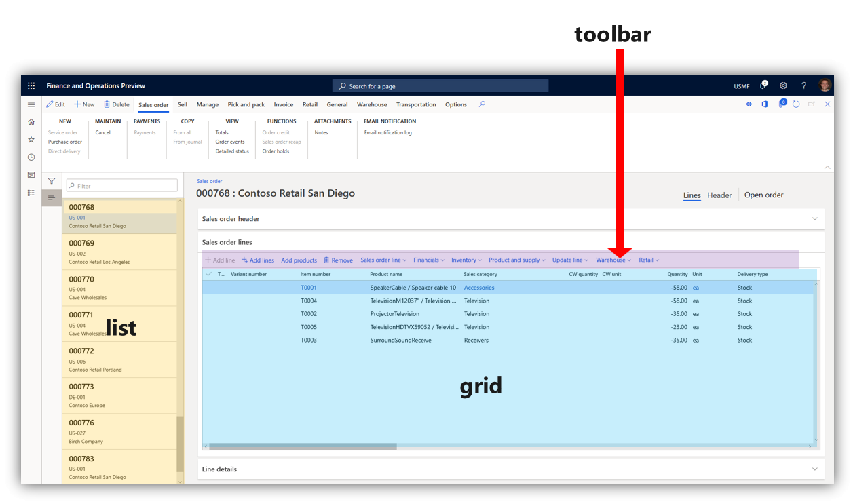851x504 pixels.
Task: Click Edit pencil button
Action: tap(56, 104)
